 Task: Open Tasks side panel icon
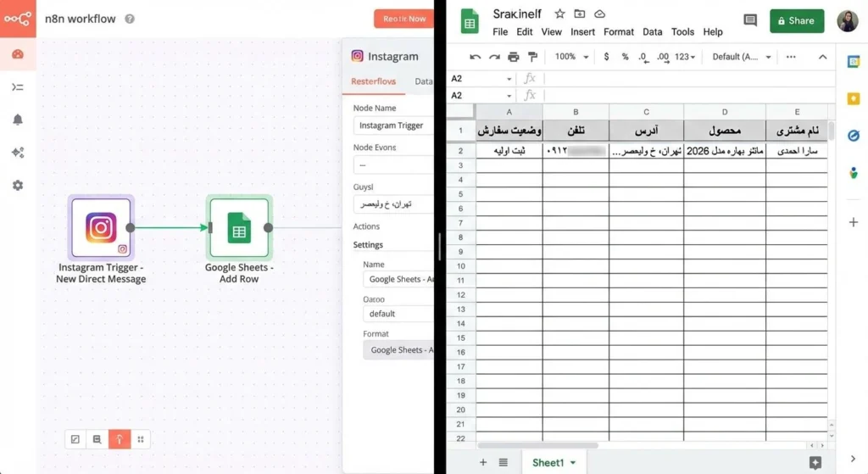pyautogui.click(x=854, y=136)
